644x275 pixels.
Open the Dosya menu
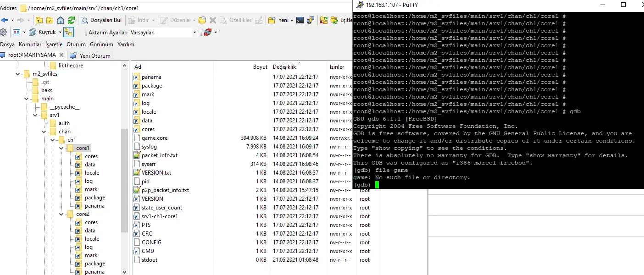coord(7,44)
